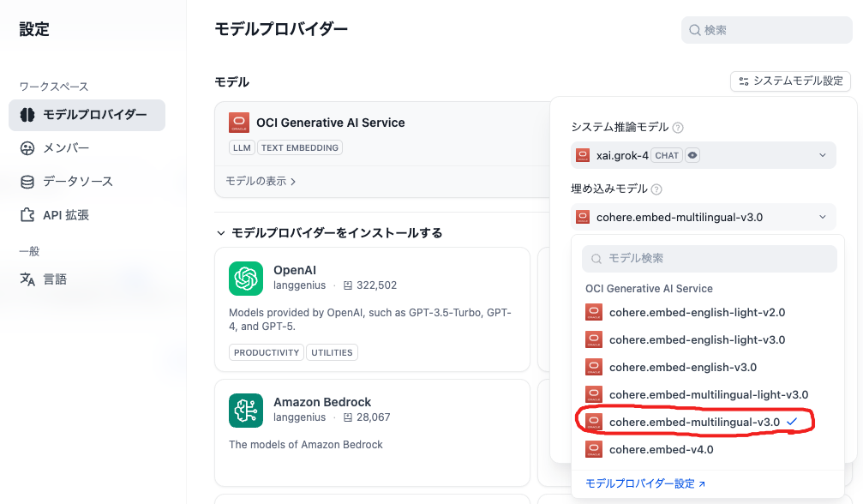Click the members face icon
The image size is (863, 504).
(x=27, y=148)
